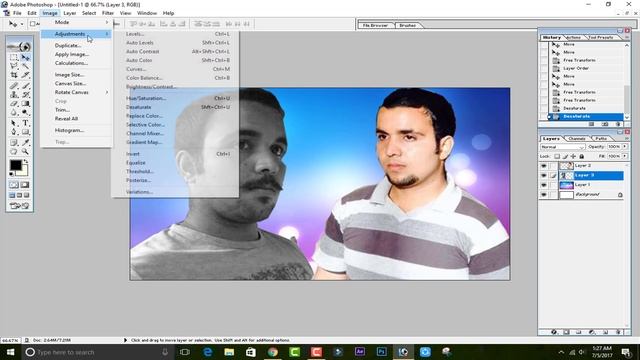Select the Layer 1 thumbnail
Screen dimensions: 640x360
coord(567,185)
